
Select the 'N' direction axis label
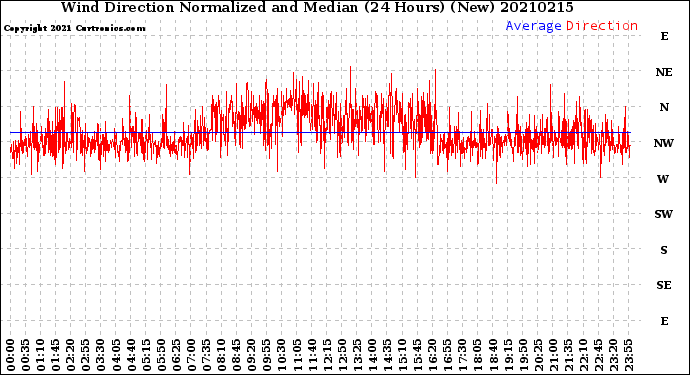coord(664,107)
